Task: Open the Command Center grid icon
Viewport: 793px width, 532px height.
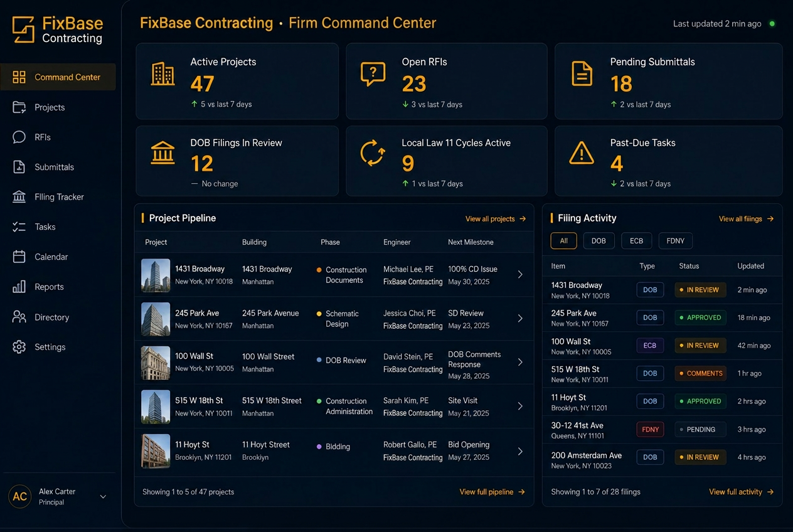Action: pos(19,77)
